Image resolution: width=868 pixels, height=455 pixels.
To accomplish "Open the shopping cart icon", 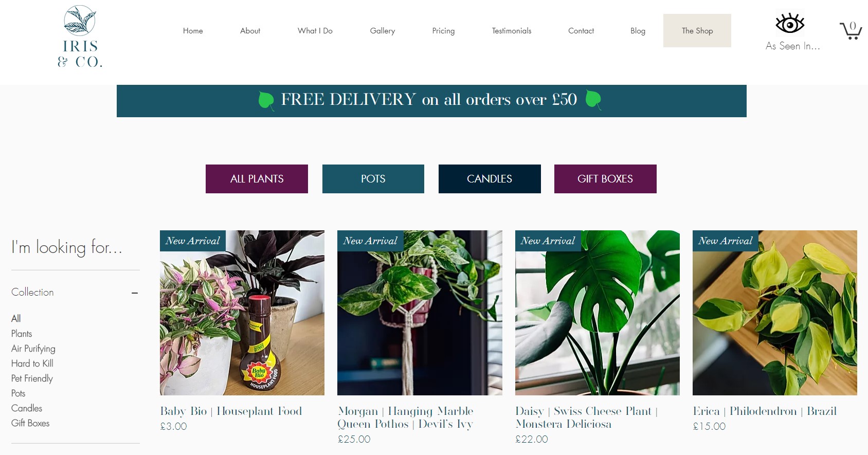I will pos(851,30).
